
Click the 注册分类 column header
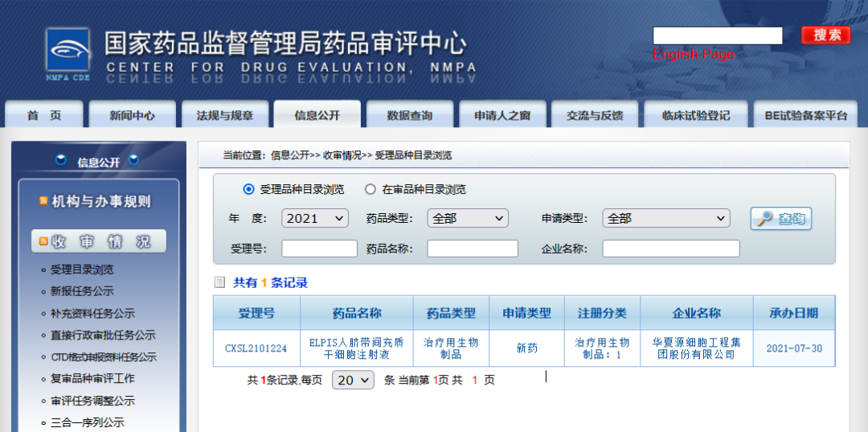point(603,313)
